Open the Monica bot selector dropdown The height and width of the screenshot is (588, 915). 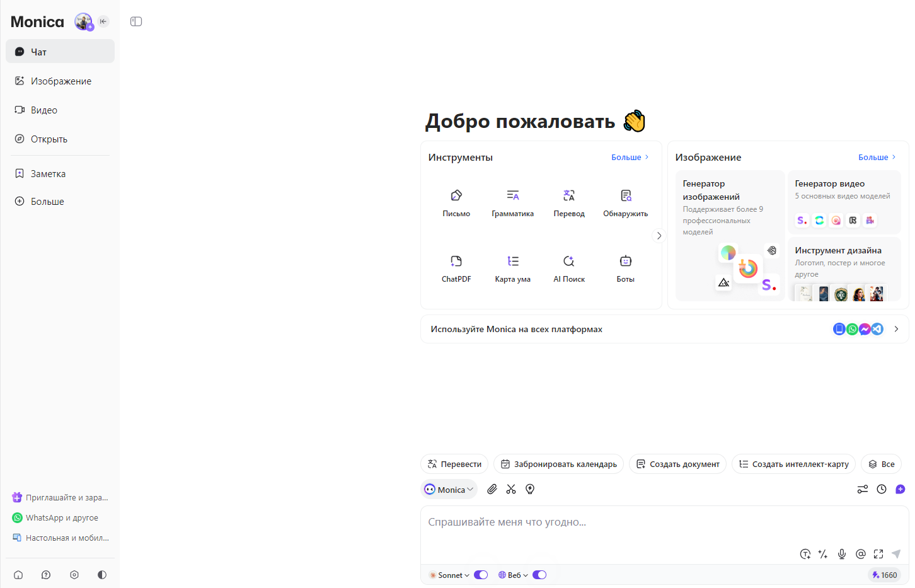tap(449, 489)
